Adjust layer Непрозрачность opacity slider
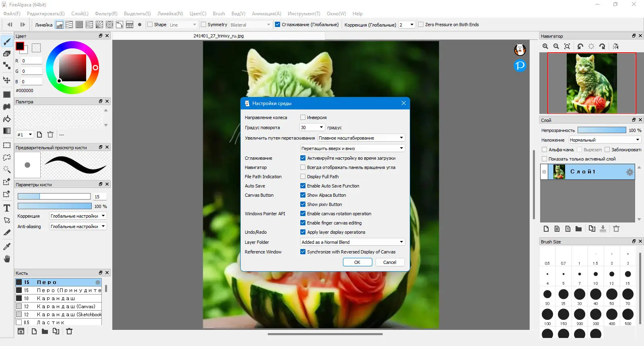The height and width of the screenshot is (346, 644). tap(602, 130)
